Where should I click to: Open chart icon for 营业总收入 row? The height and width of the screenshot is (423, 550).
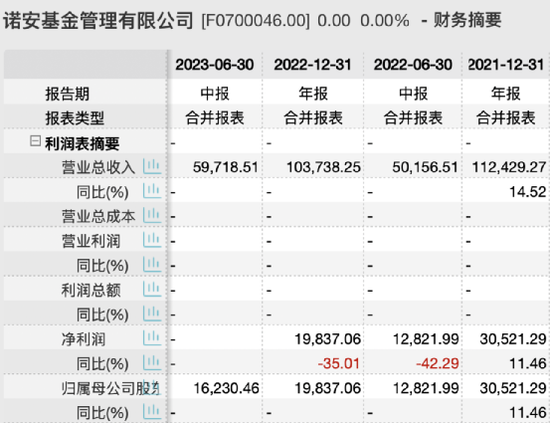(152, 167)
